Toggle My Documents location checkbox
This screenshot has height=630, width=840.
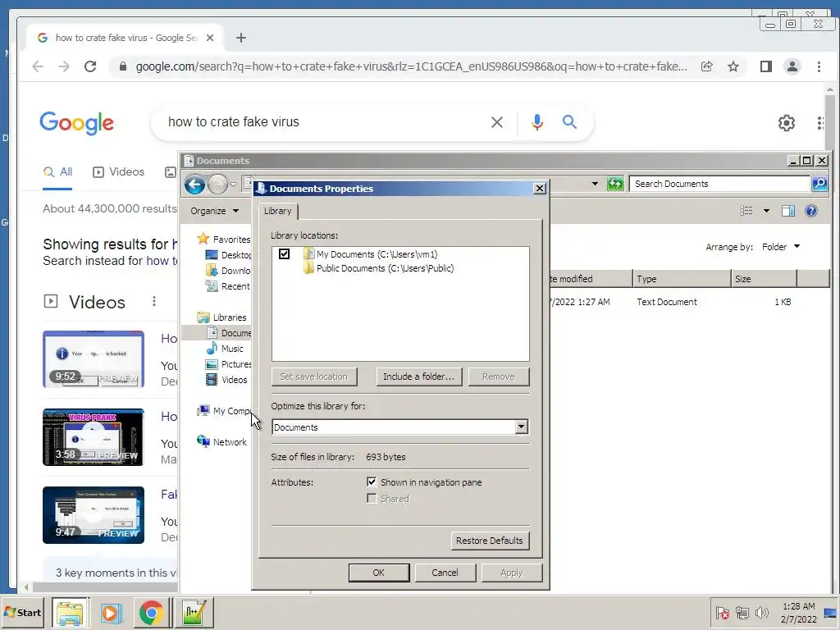coord(284,254)
